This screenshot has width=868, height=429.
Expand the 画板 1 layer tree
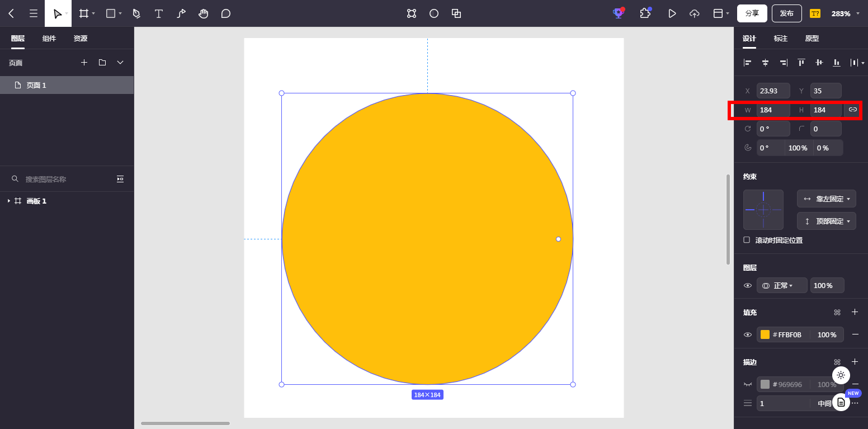[x=9, y=201]
